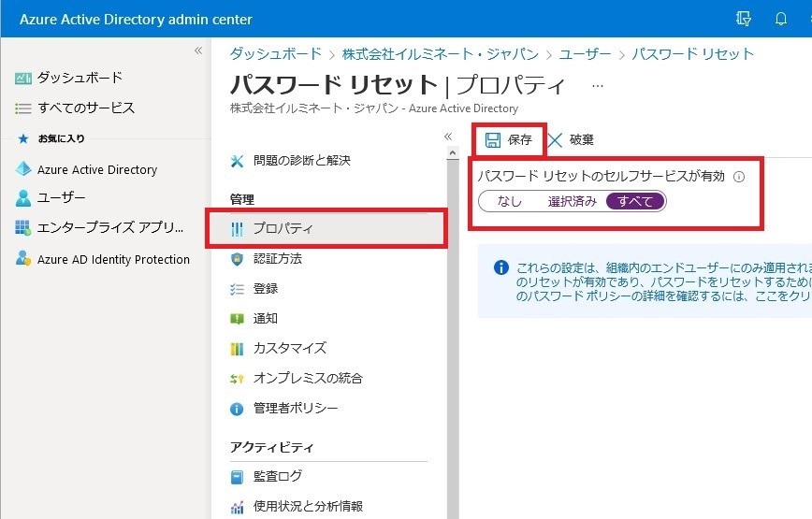Image resolution: width=812 pixels, height=519 pixels.
Task: Click the ダッシュボード icon in sidebar
Action: click(x=23, y=78)
